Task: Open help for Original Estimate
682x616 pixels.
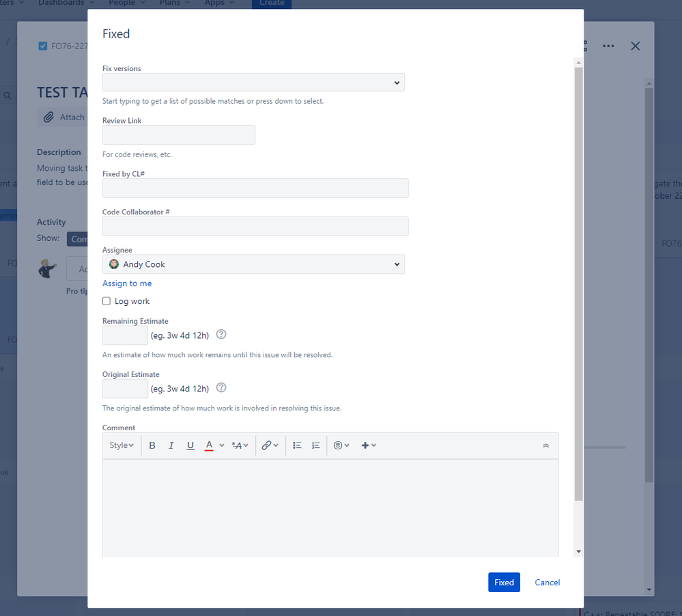Action: click(221, 388)
